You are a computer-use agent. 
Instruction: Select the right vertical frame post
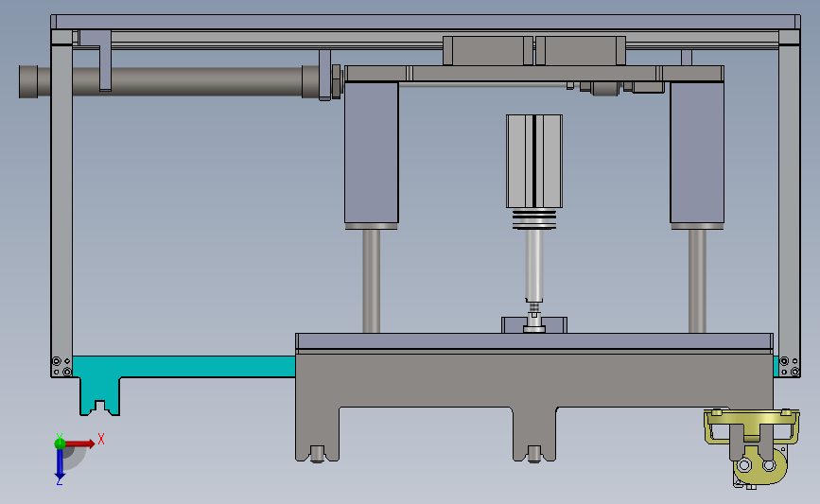(x=789, y=204)
